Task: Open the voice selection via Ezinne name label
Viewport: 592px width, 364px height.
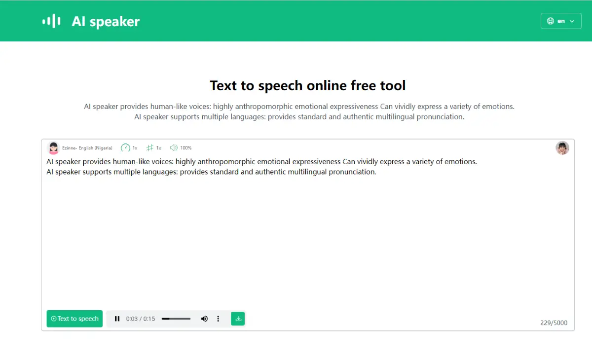Action: tap(87, 147)
